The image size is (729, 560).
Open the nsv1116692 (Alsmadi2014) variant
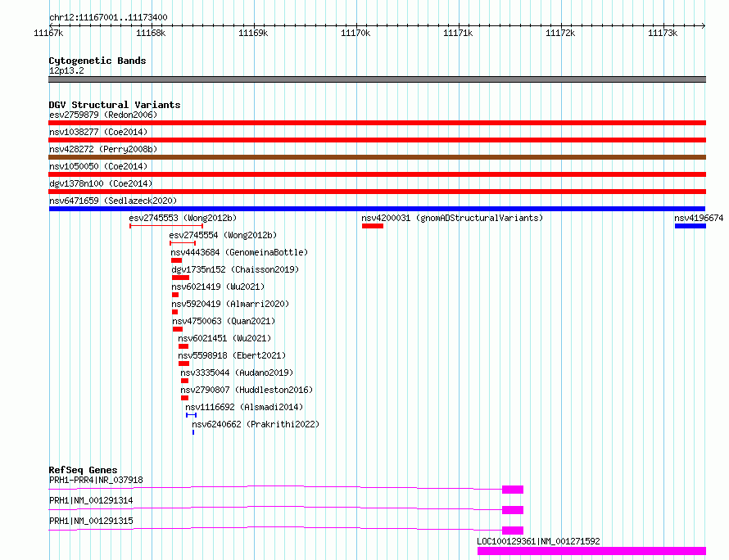244,407
